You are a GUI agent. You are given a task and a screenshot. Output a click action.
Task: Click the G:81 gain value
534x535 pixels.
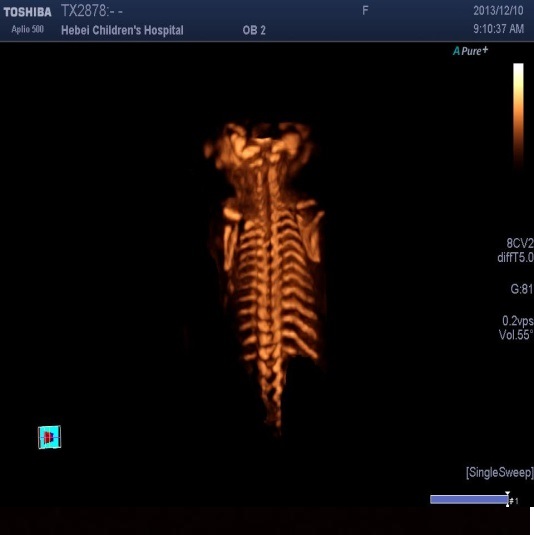click(522, 289)
